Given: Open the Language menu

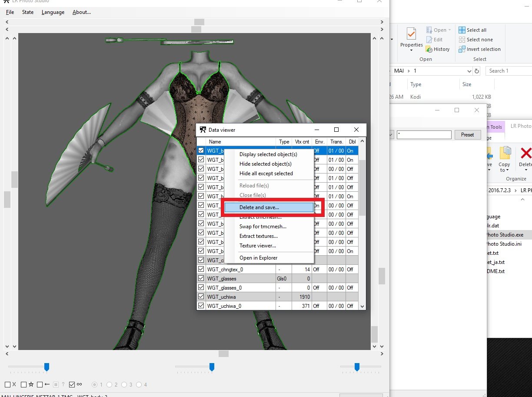Looking at the screenshot, I should [53, 12].
